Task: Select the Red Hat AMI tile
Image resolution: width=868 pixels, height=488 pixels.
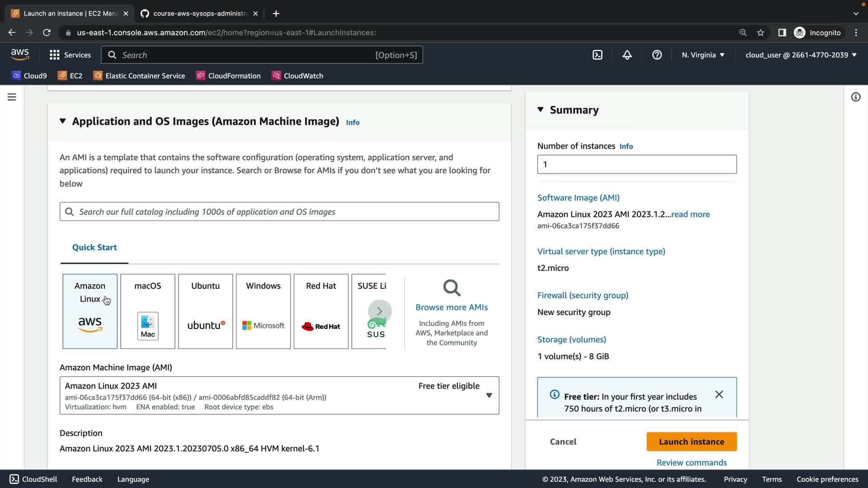Action: (321, 311)
